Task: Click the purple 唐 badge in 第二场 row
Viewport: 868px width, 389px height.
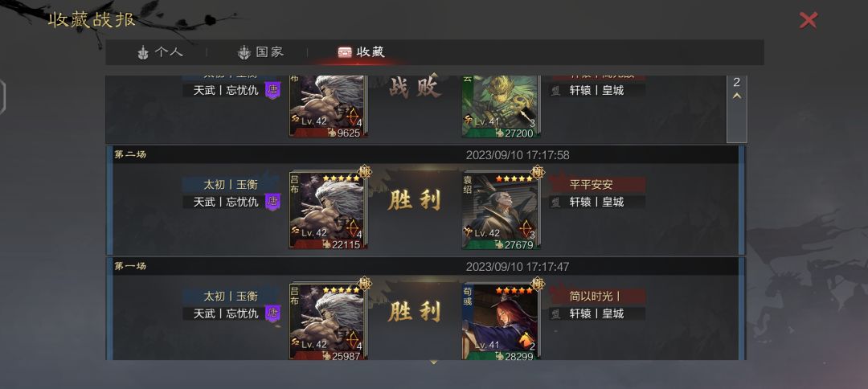Action: pyautogui.click(x=272, y=202)
